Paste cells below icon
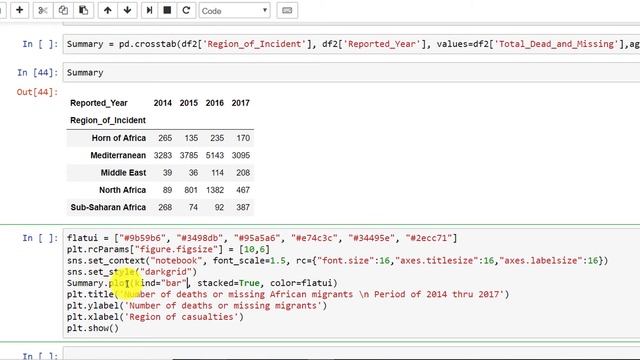 pos(83,10)
